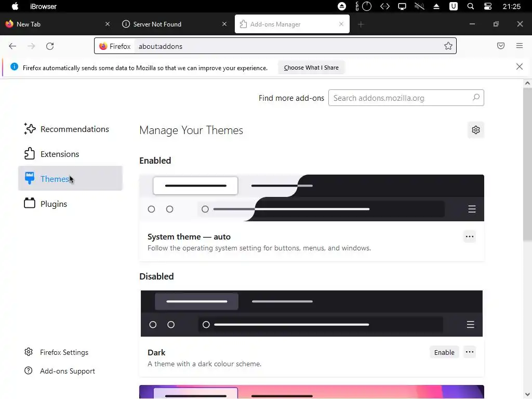The height and width of the screenshot is (399, 532).
Task: Reload the current page
Action: (x=50, y=46)
